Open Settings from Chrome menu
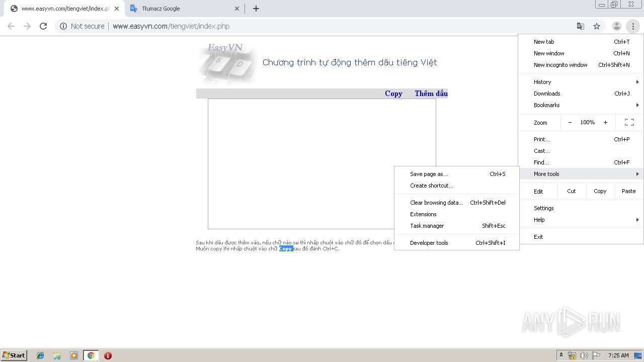Image resolution: width=644 pixels, height=362 pixels. [581, 208]
